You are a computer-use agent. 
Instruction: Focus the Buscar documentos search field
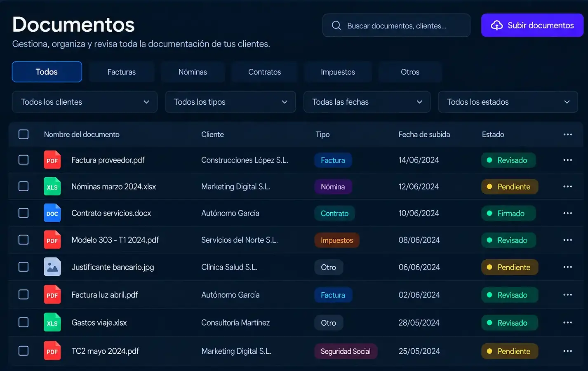(x=396, y=26)
